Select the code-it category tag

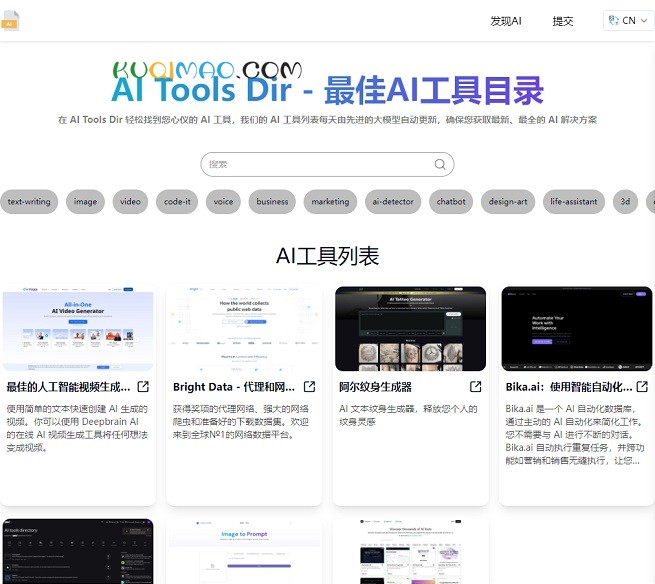(177, 201)
